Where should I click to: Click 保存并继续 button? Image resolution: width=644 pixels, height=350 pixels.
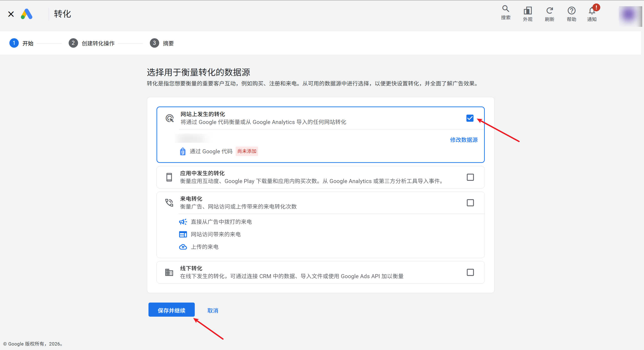pos(172,310)
